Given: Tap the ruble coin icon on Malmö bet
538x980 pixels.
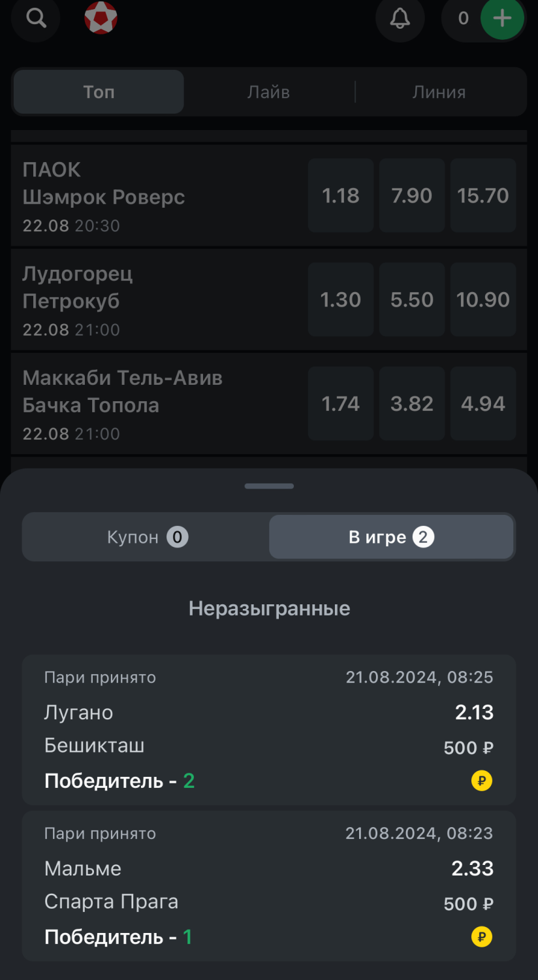Looking at the screenshot, I should point(482,937).
